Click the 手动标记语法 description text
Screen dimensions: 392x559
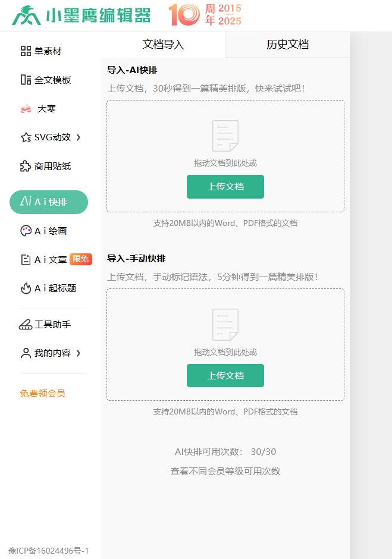(212, 277)
